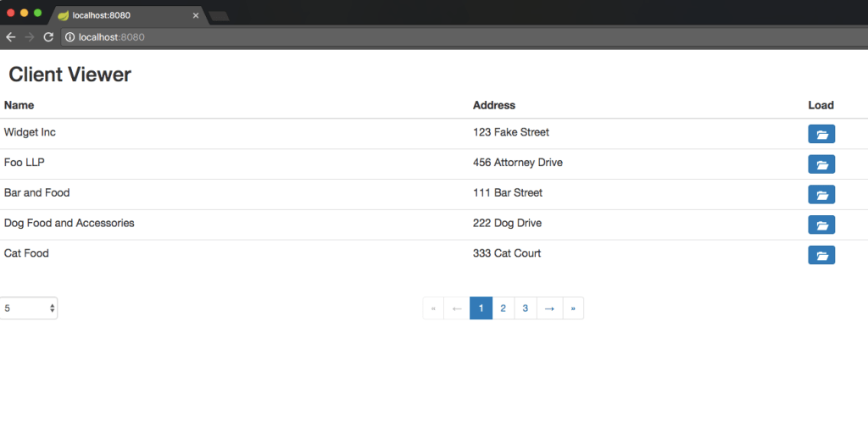Jump to last page with » button
The height and width of the screenshot is (444, 868).
tap(574, 308)
